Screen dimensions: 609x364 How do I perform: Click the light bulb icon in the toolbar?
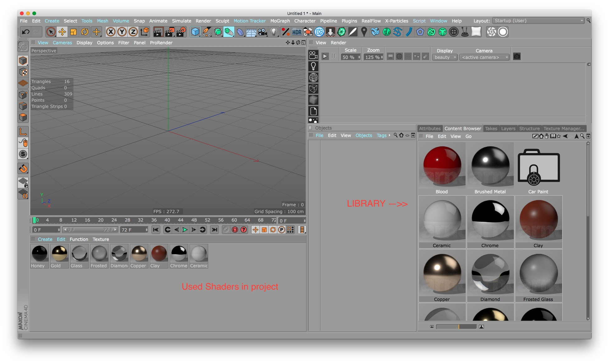coord(274,32)
